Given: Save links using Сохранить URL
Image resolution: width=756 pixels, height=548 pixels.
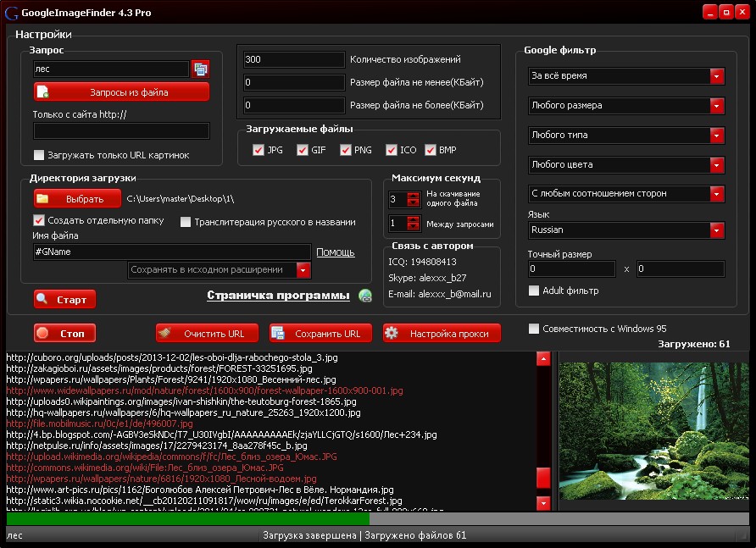Looking at the screenshot, I should [320, 333].
